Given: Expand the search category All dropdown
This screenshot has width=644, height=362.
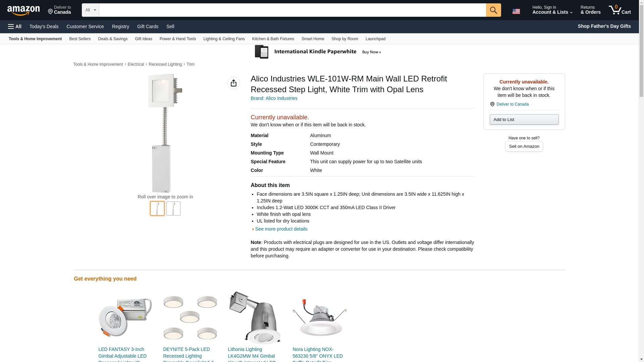Looking at the screenshot, I should click(90, 10).
